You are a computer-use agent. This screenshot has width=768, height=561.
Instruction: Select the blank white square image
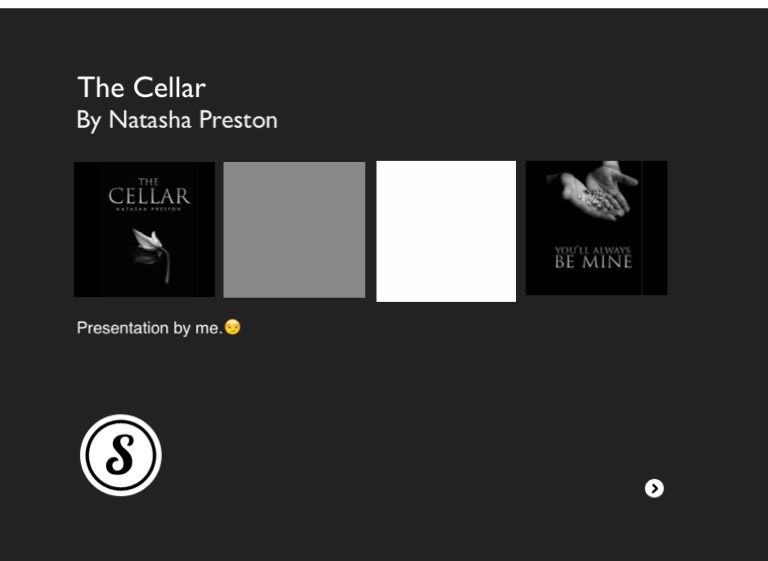pos(446,231)
